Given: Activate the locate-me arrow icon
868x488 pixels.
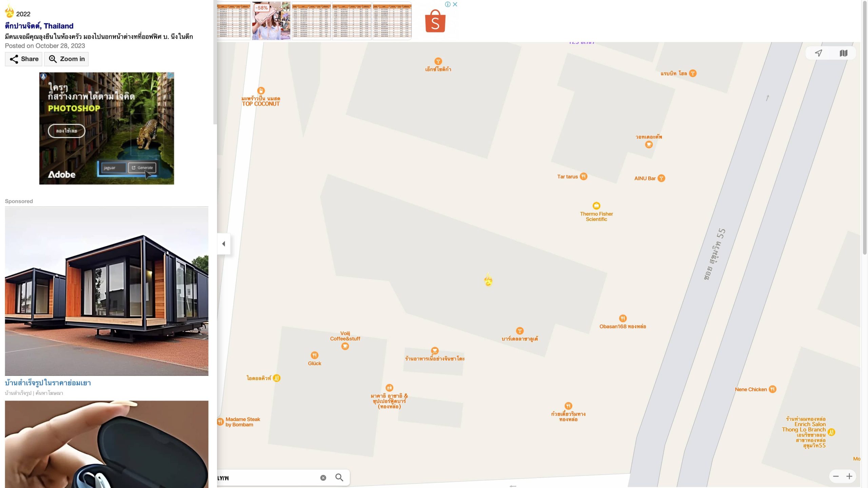Looking at the screenshot, I should 818,53.
